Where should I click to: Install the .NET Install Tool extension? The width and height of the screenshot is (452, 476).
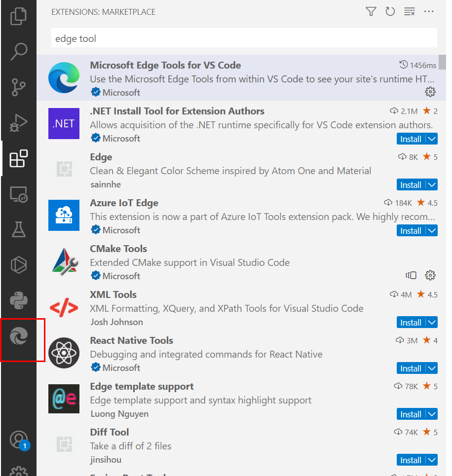pyautogui.click(x=412, y=139)
